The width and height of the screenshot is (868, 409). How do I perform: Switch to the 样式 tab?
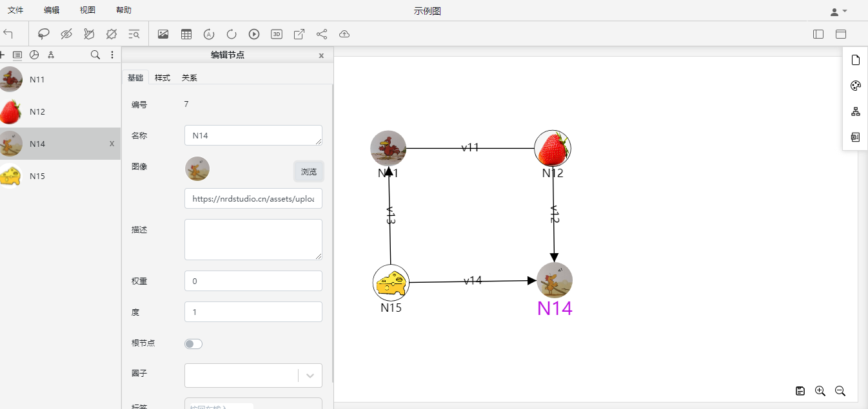[162, 77]
